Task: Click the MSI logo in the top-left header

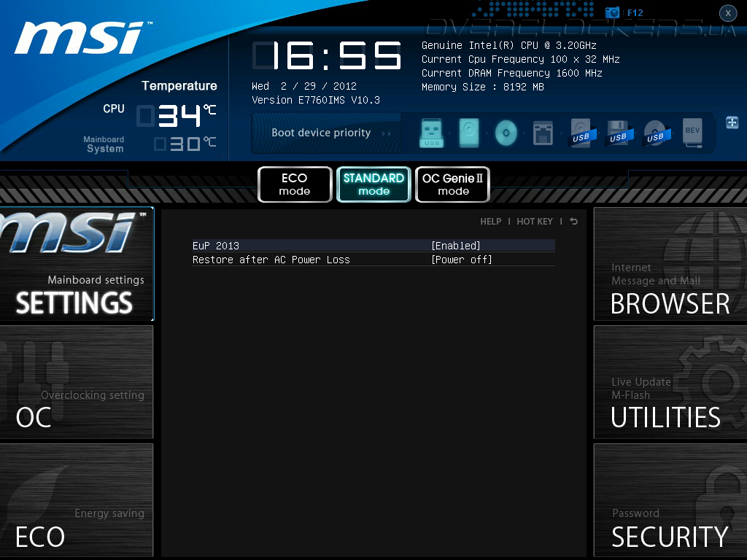Action: pos(83,38)
